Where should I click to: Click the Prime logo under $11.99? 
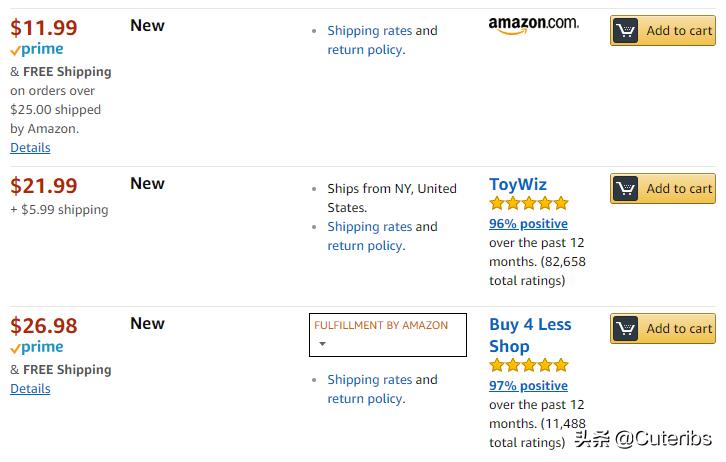[37, 50]
